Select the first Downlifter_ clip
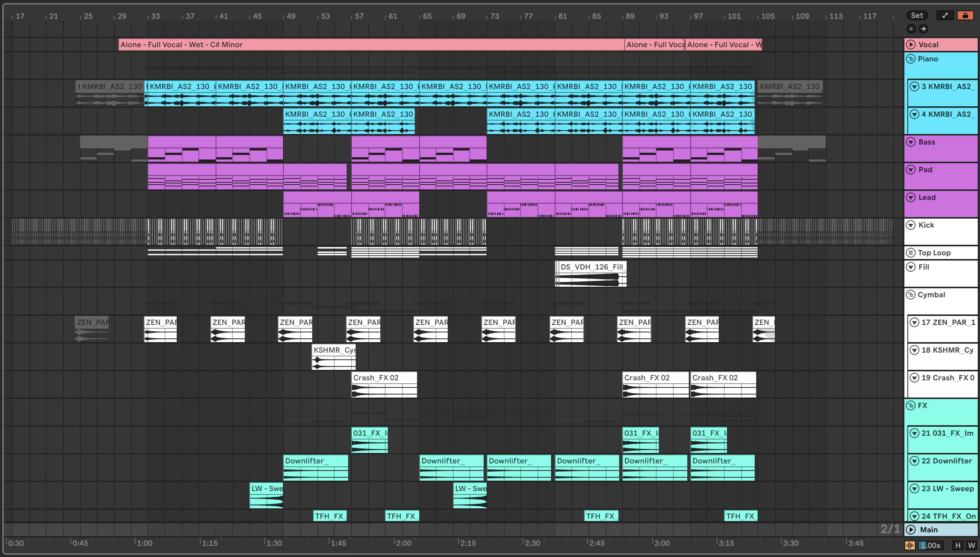Screen dimensions: 980x557 tap(316, 468)
